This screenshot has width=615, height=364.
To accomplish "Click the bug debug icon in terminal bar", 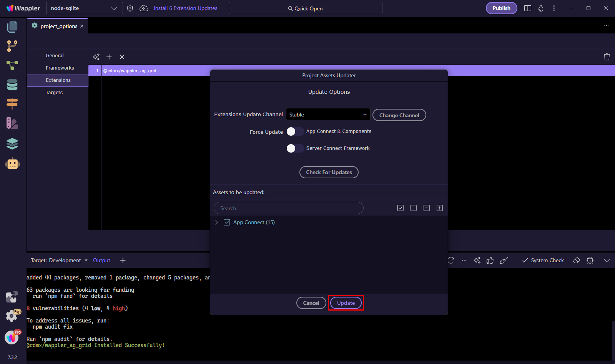I will coord(590,261).
